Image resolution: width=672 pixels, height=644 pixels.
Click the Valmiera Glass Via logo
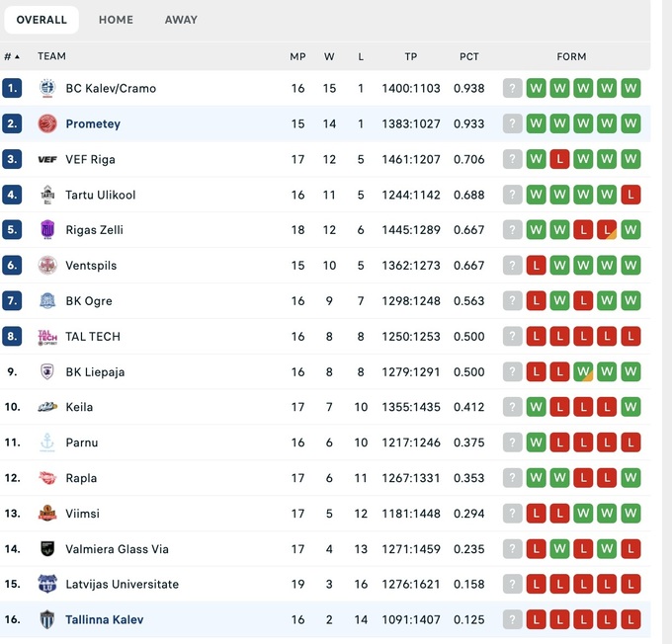pyautogui.click(x=47, y=549)
